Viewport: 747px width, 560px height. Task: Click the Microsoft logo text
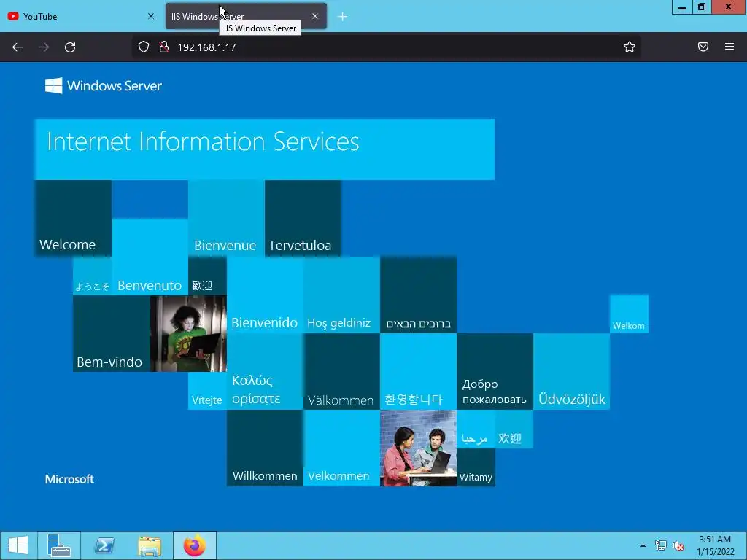69,479
